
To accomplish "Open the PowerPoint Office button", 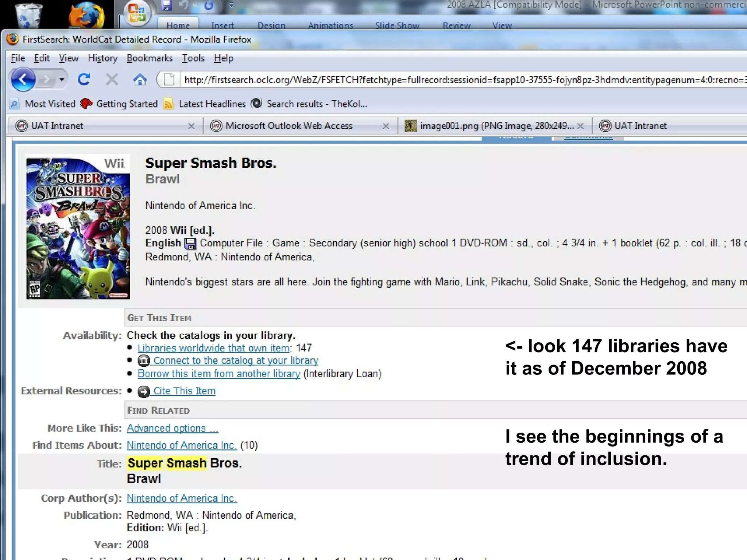I will pyautogui.click(x=137, y=13).
